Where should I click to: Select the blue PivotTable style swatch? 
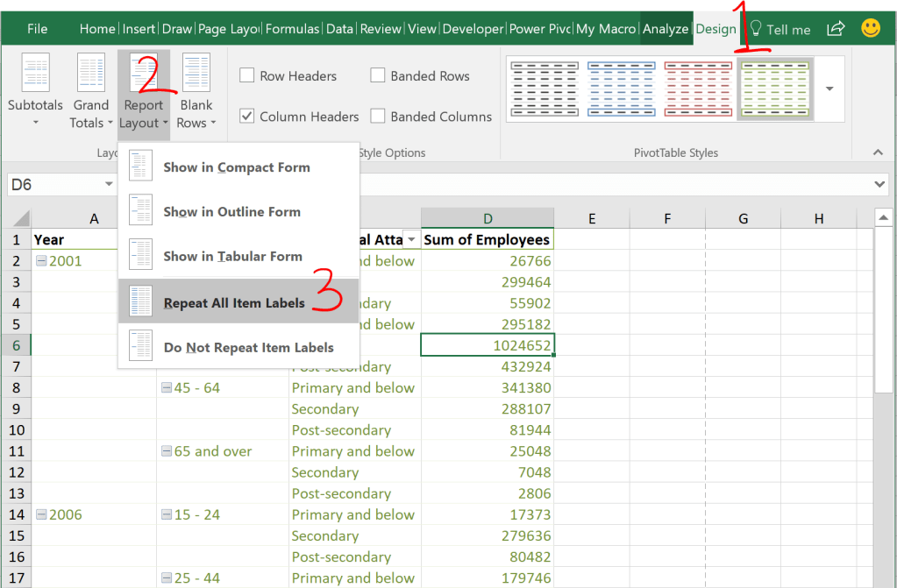pos(621,89)
